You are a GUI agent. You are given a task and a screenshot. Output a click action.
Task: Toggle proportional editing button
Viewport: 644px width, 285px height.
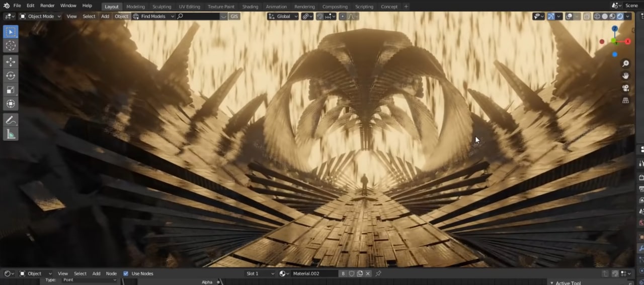pyautogui.click(x=343, y=16)
